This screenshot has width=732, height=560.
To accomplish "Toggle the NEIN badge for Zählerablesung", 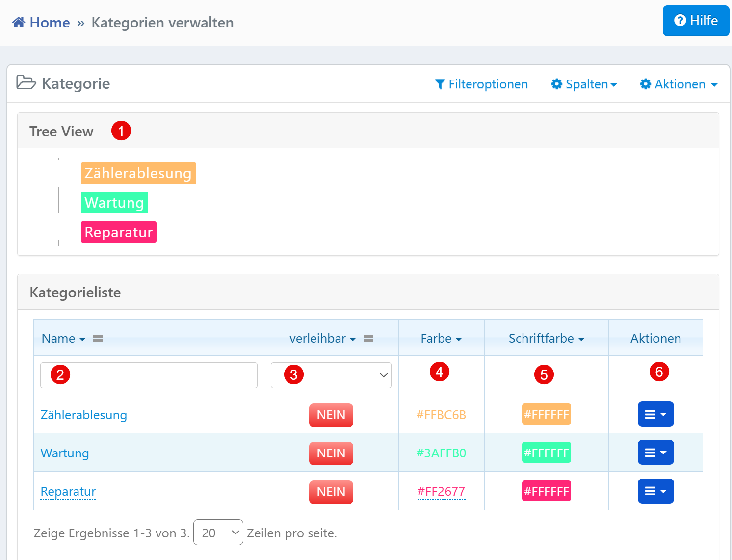I will 331,415.
